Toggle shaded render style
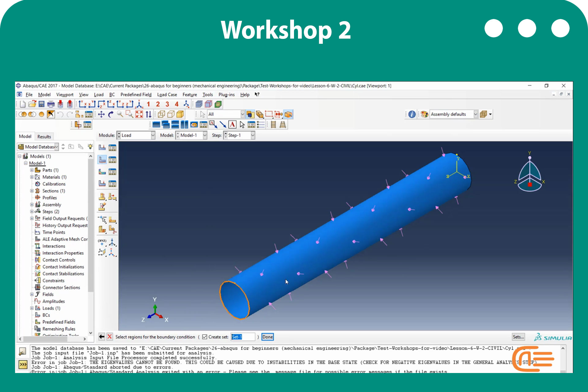Viewport: 588px width, 392px height. pos(180,114)
